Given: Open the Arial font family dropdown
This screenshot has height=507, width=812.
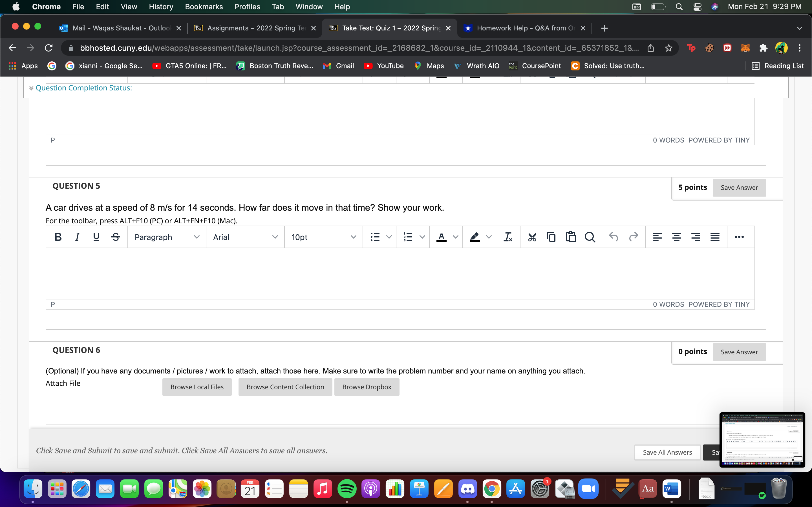Looking at the screenshot, I should tap(245, 237).
